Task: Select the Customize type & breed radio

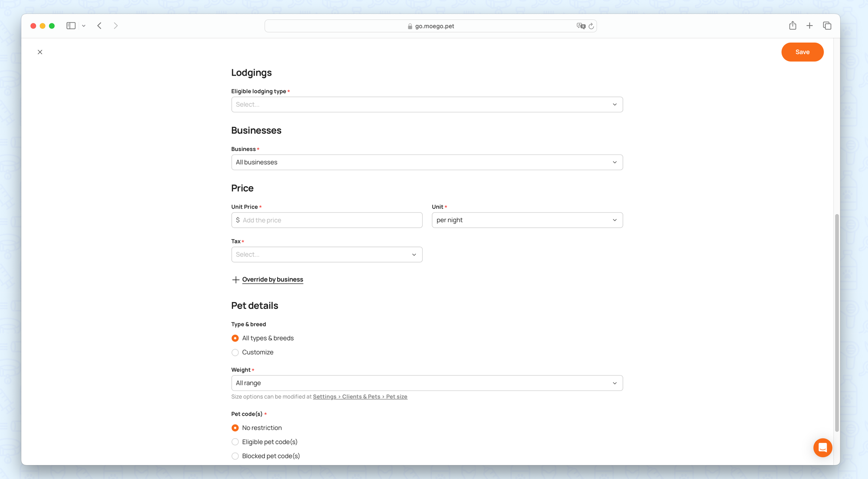Action: (235, 352)
